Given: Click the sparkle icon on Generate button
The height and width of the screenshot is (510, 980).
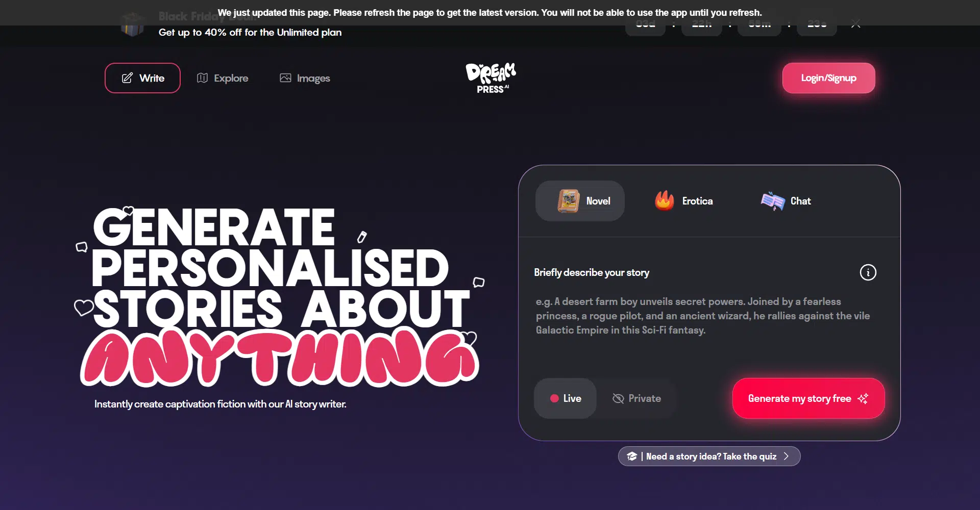Looking at the screenshot, I should [863, 398].
